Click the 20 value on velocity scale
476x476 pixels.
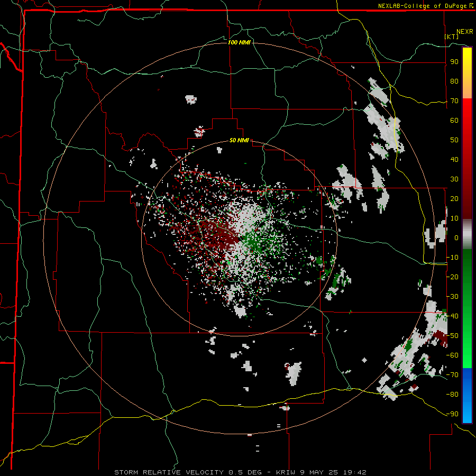454,198
